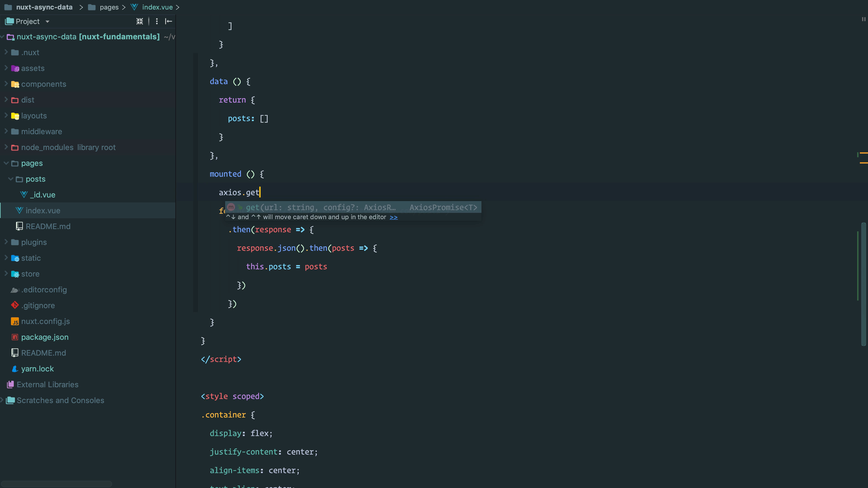Expand the node_modules folder
The image size is (868, 488).
[x=6, y=147]
